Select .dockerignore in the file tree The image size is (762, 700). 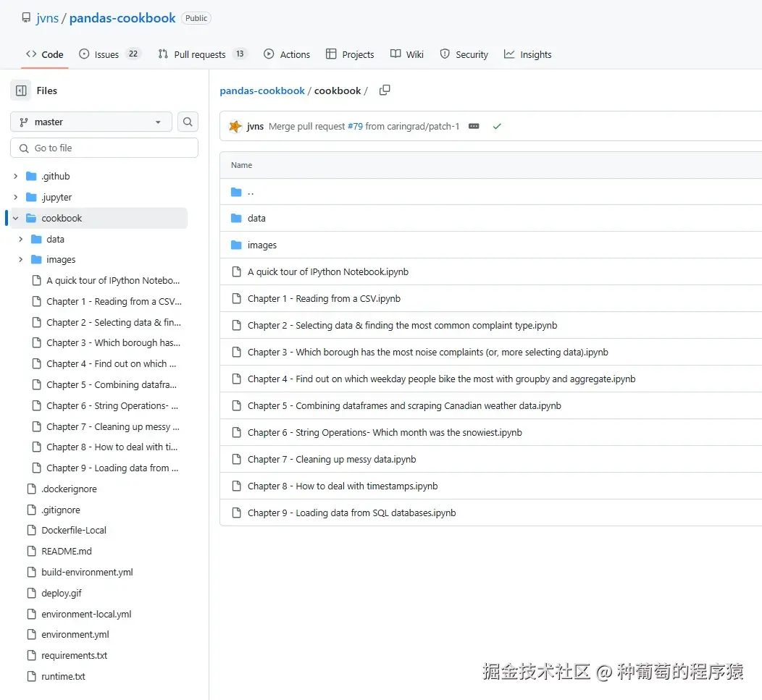(x=69, y=489)
